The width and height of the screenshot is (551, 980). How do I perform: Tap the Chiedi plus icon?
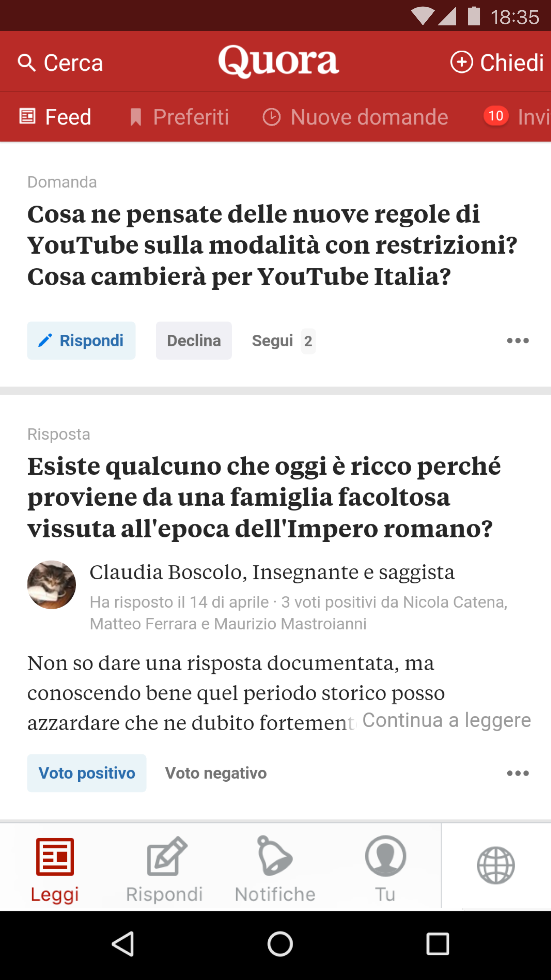pyautogui.click(x=461, y=62)
